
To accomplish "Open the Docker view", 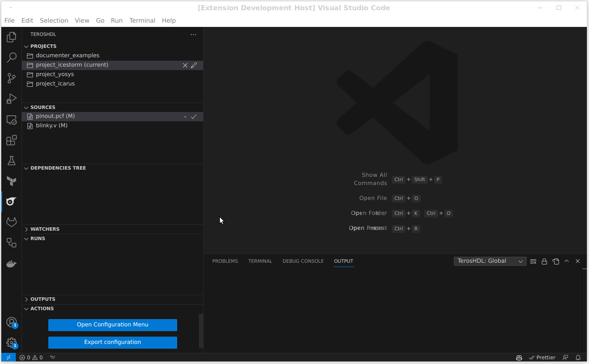I will [12, 264].
